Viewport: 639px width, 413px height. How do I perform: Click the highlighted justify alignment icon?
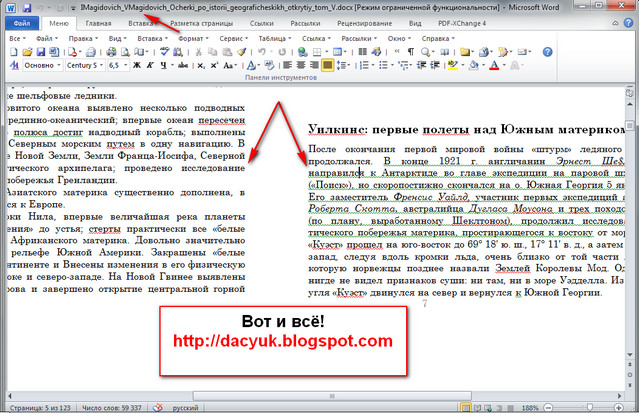(327, 66)
